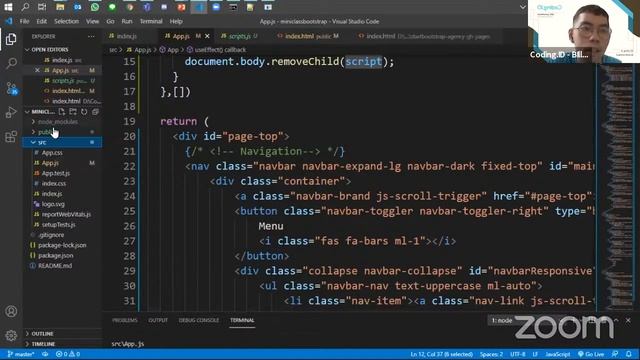The width and height of the screenshot is (640, 360).
Task: Click the New Folder icon in explorer
Action: [73, 111]
